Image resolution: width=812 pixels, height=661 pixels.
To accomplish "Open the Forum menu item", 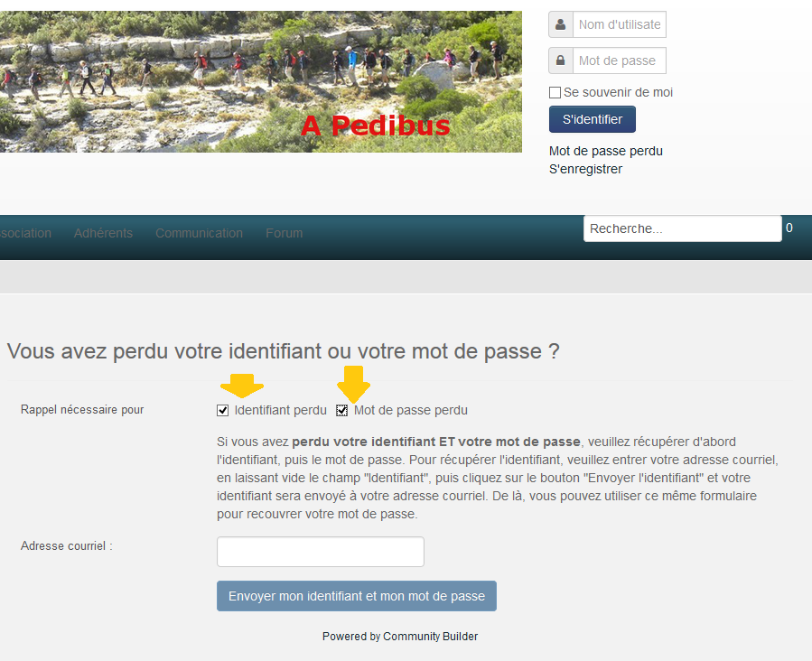I will click(284, 233).
